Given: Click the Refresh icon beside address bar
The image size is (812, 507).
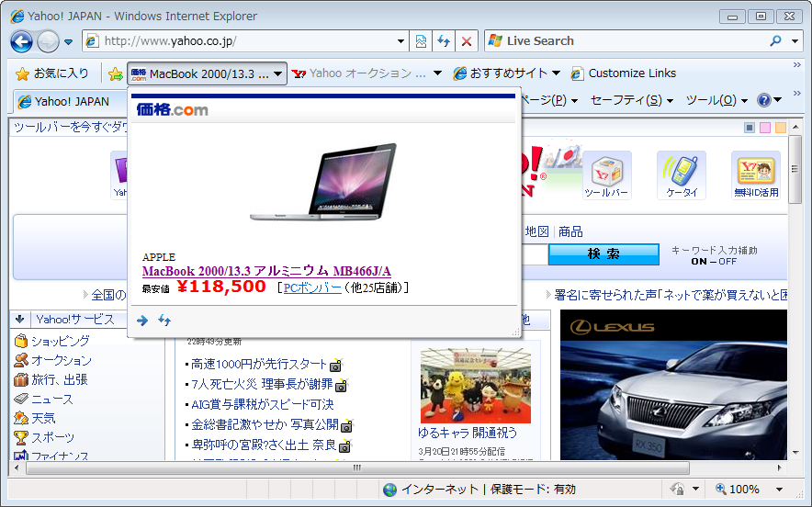Looking at the screenshot, I should point(444,41).
